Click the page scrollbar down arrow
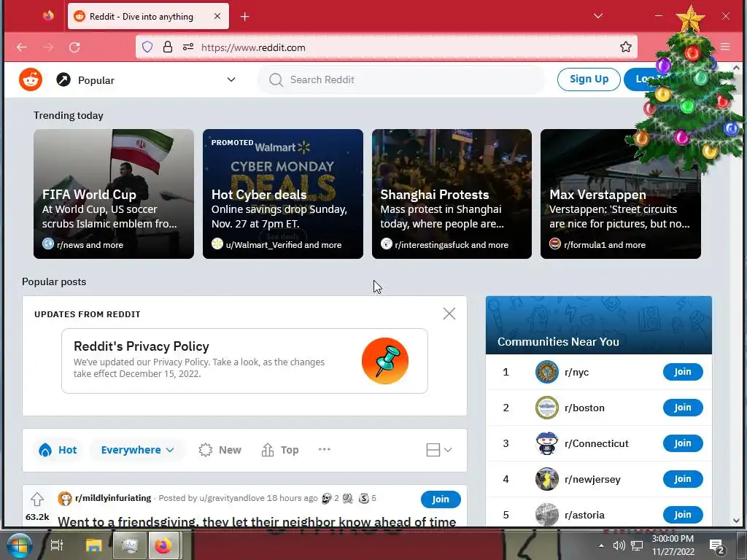The image size is (747, 560). pos(737,521)
